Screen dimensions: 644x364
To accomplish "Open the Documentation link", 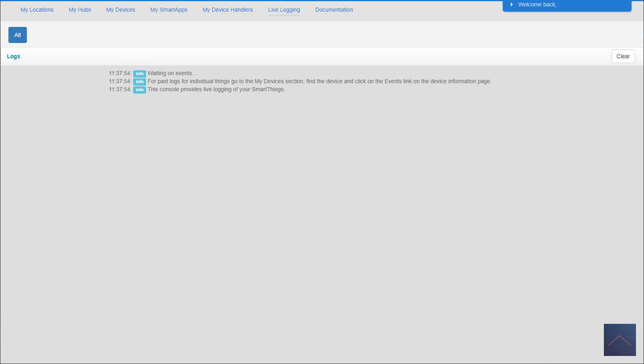I will [x=334, y=10].
